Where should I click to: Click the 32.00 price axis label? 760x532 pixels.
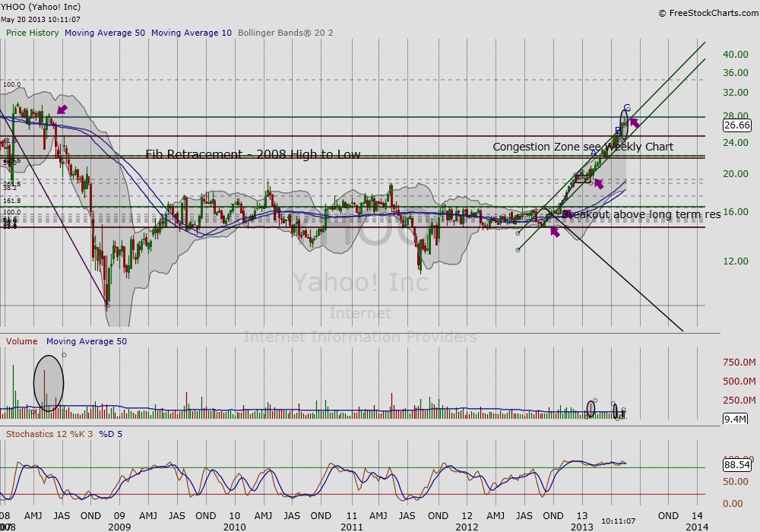735,93
